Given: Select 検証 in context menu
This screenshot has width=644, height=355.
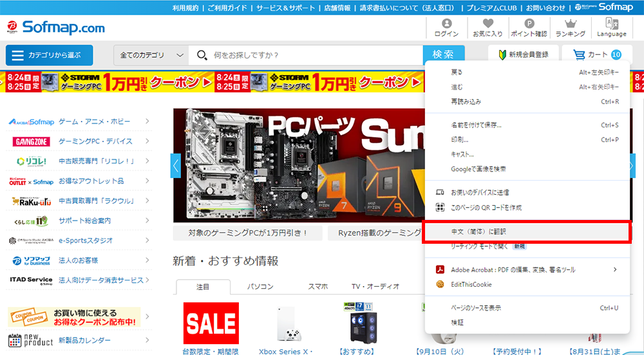Looking at the screenshot, I should pyautogui.click(x=527, y=323).
